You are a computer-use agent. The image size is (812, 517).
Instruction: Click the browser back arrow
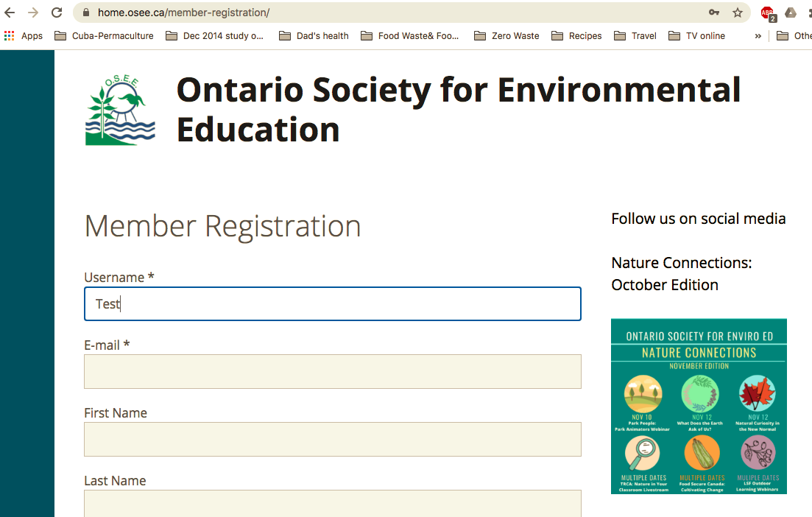tap(10, 13)
